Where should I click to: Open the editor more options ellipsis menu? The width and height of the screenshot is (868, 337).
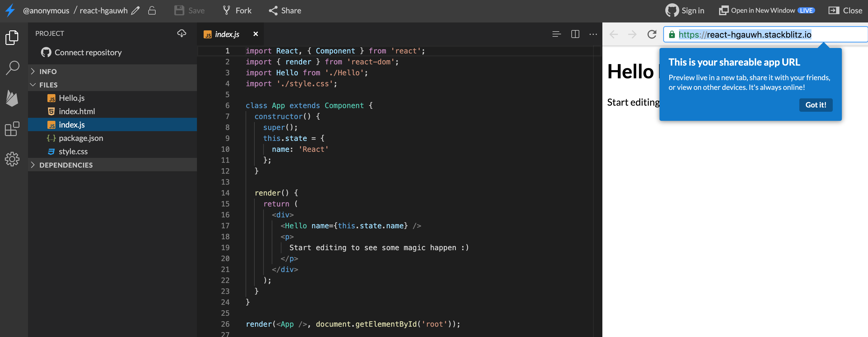pos(593,34)
